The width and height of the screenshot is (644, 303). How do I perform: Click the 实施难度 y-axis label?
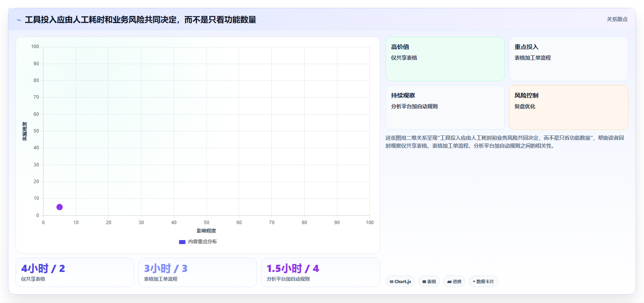point(25,131)
